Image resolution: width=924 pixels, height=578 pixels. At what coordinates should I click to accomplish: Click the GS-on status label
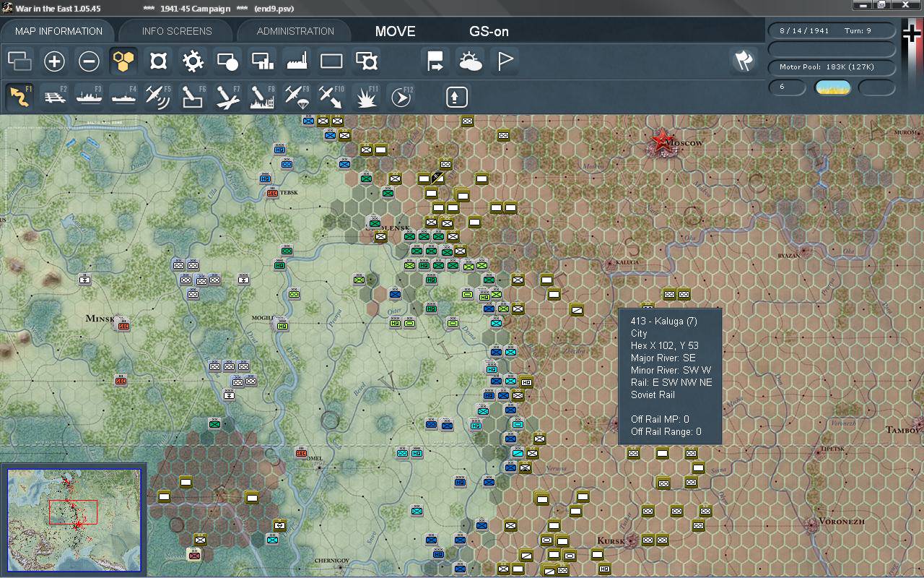click(489, 31)
